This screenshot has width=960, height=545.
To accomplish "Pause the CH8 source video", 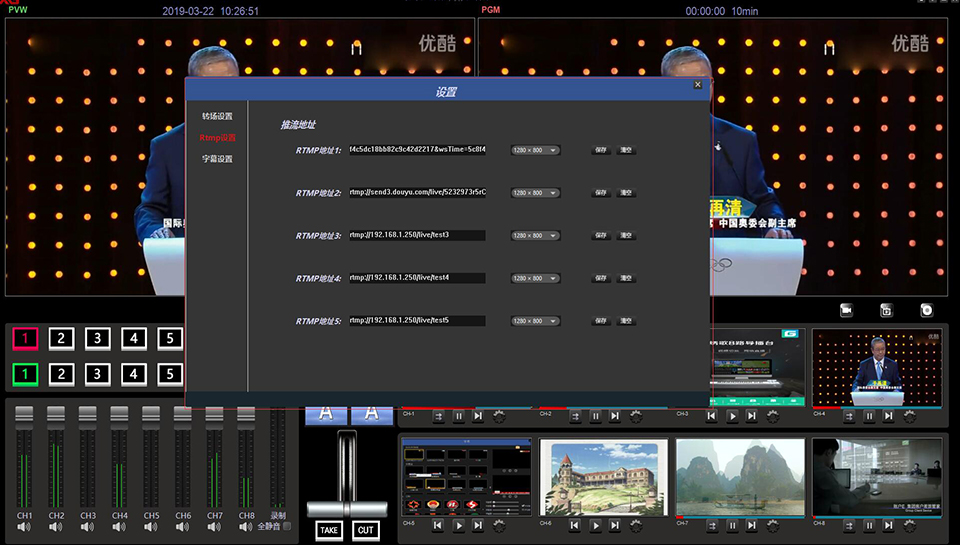I will point(868,525).
